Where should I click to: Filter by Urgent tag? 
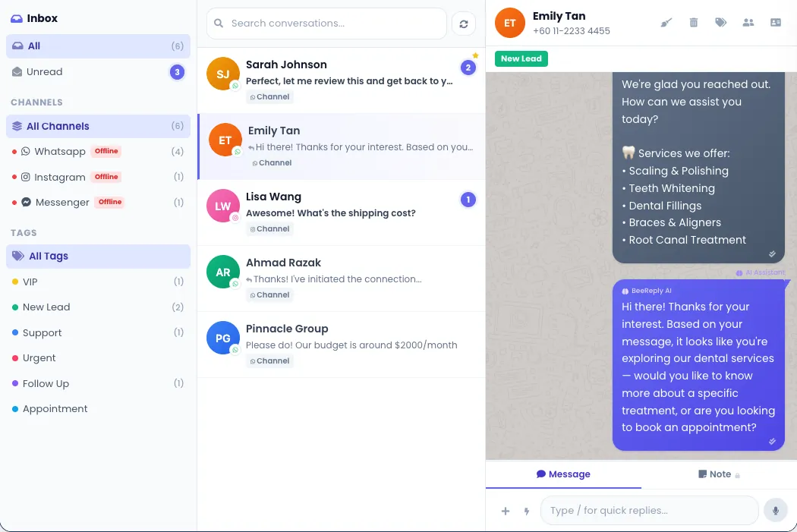point(98,357)
